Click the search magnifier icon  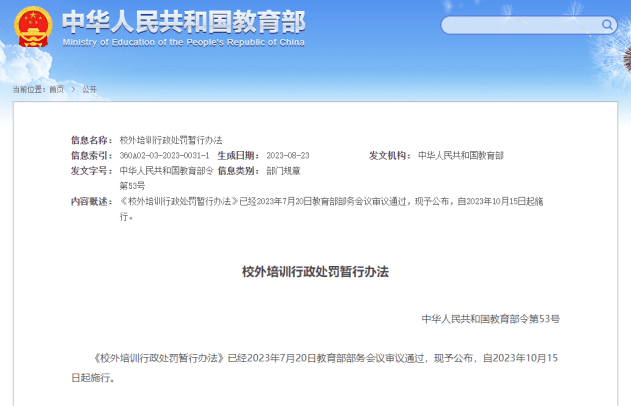point(607,25)
